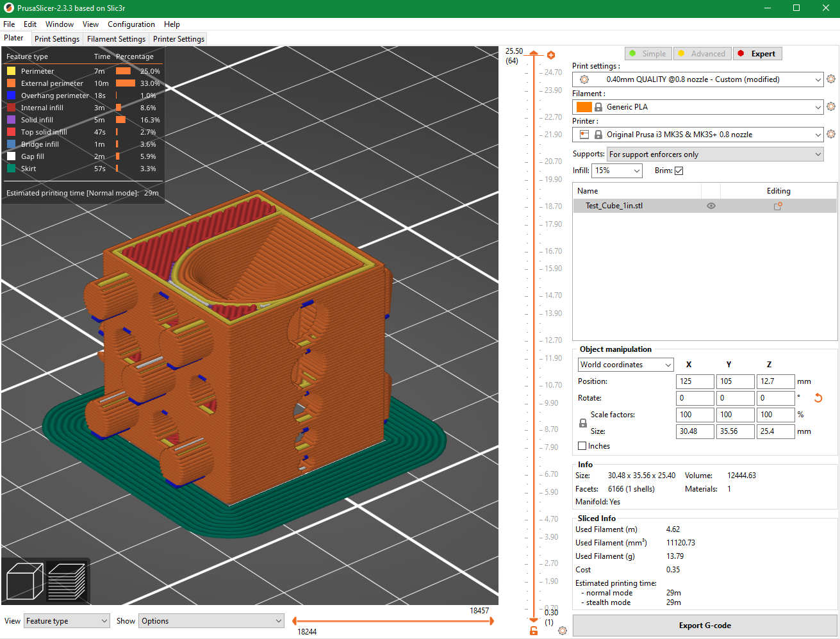Viewport: 840px width, 639px height.
Task: Expand the Supports dropdown
Action: tap(715, 154)
